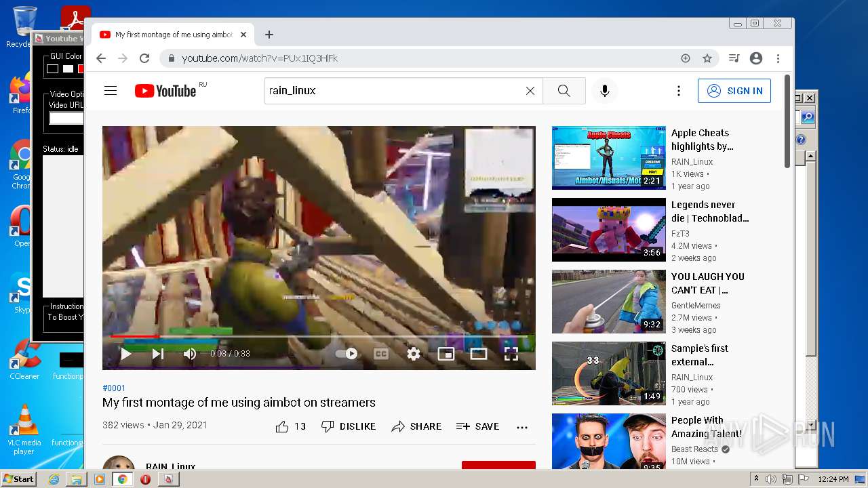
Task: Open the system tray volume icon
Action: (x=771, y=479)
